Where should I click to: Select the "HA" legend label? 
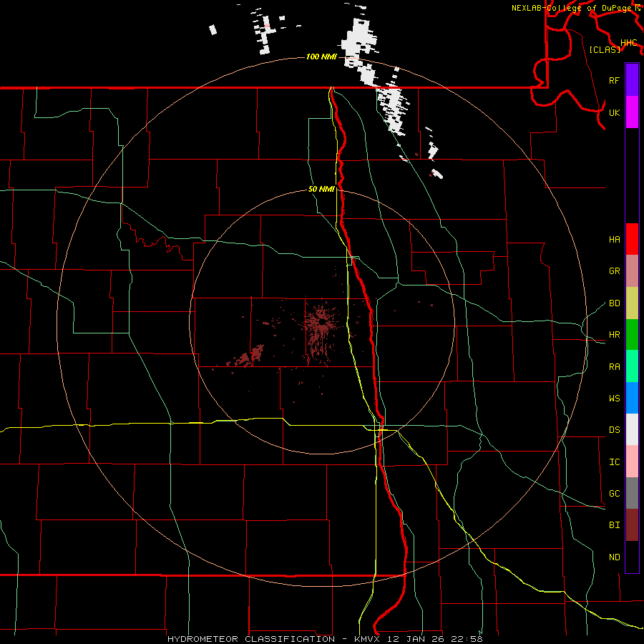click(x=614, y=240)
